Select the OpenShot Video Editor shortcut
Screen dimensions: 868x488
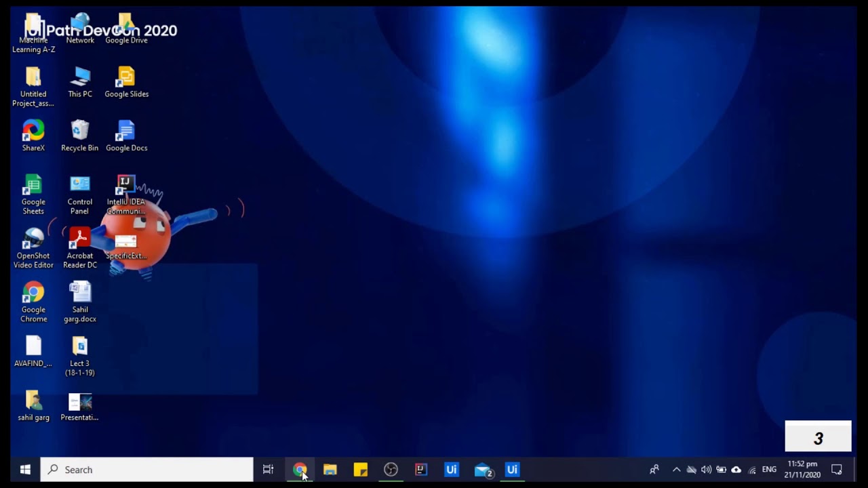point(33,249)
